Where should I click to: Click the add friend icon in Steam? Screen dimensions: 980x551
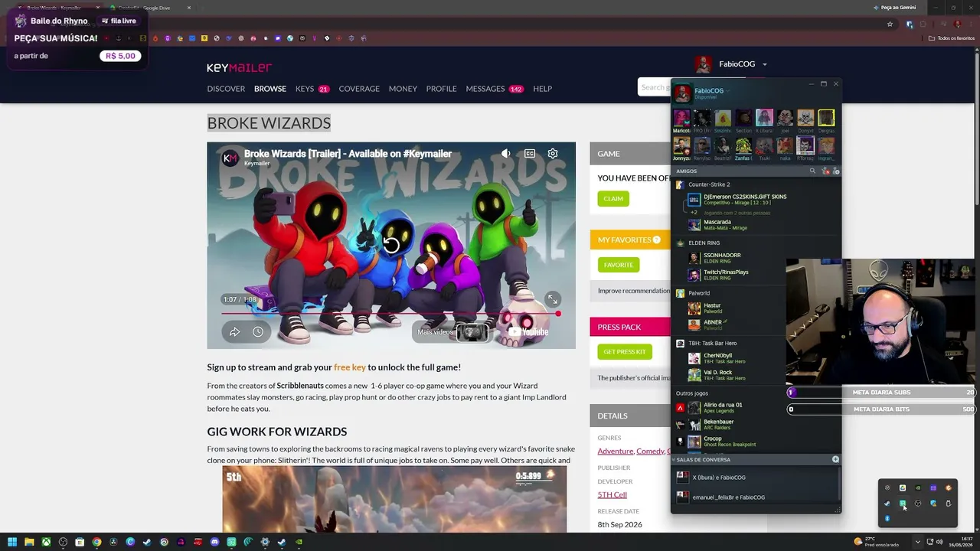(835, 171)
